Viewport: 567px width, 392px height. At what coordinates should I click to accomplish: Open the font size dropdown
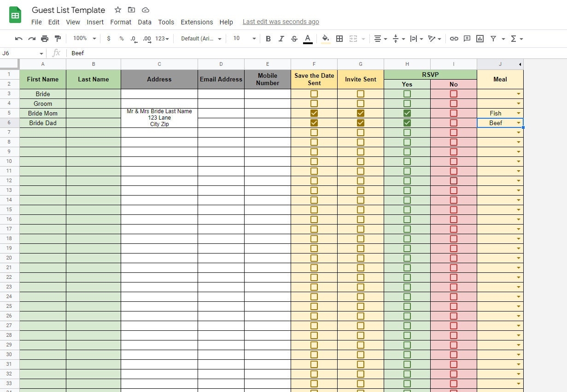(x=243, y=39)
